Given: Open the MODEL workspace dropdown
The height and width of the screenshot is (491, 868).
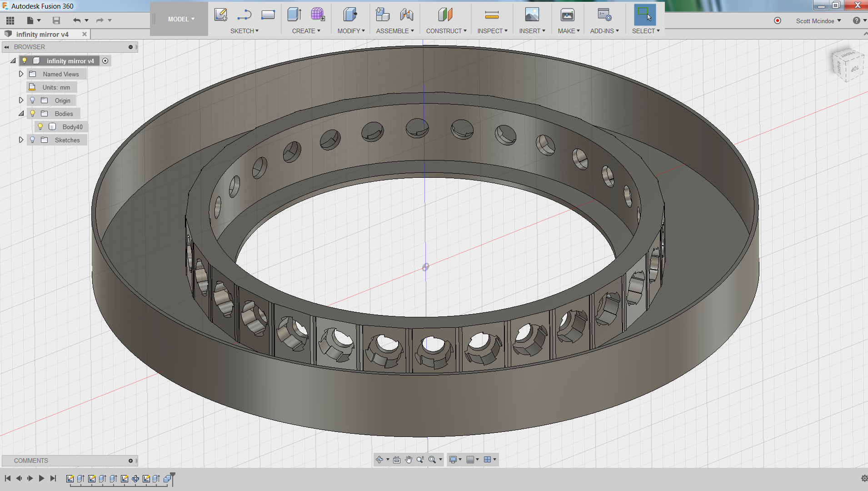Looking at the screenshot, I should point(181,19).
